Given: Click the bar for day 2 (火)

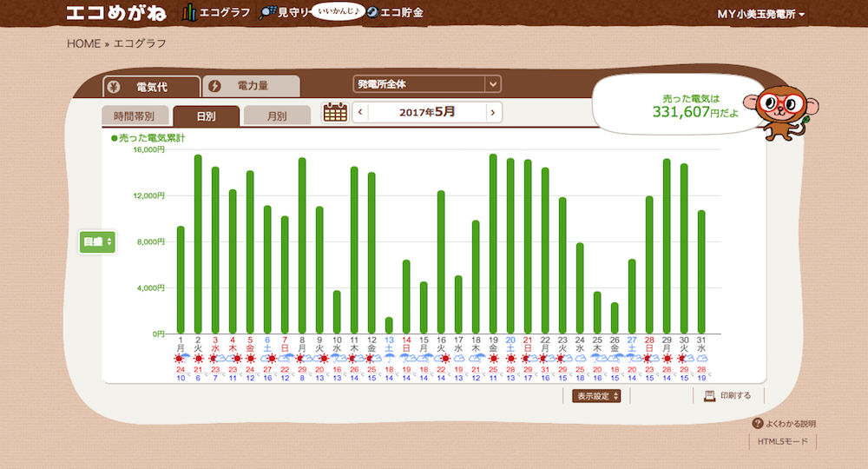Looking at the screenshot, I should pos(198,244).
